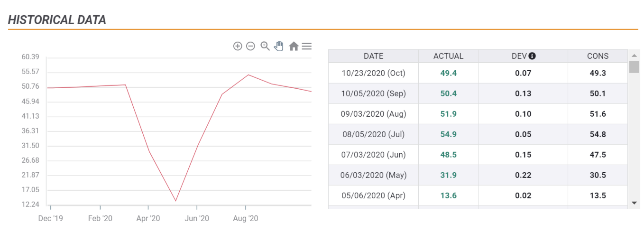Click the Apr '20 x-axis label
This screenshot has height=242, width=644.
point(148,219)
